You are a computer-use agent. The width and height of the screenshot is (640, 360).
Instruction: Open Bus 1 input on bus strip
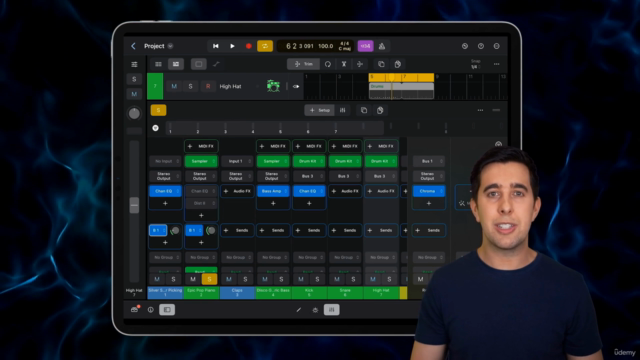tap(429, 161)
